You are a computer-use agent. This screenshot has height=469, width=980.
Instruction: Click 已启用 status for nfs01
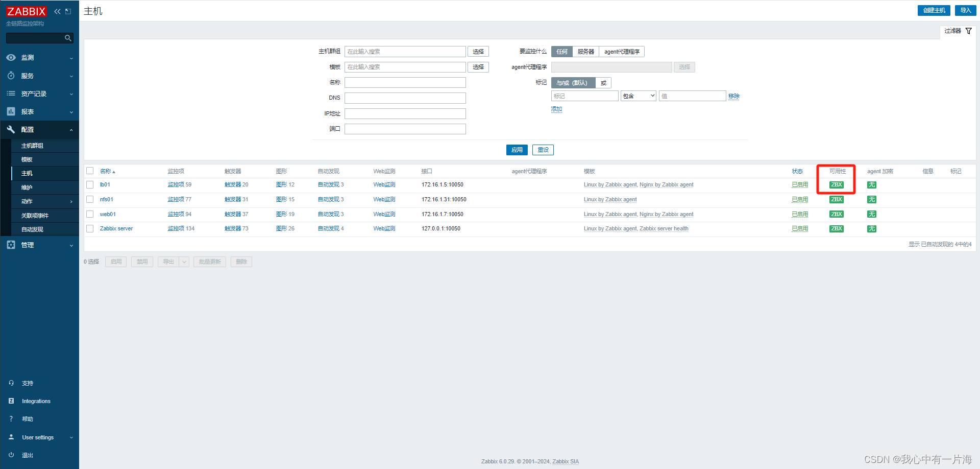click(x=800, y=200)
